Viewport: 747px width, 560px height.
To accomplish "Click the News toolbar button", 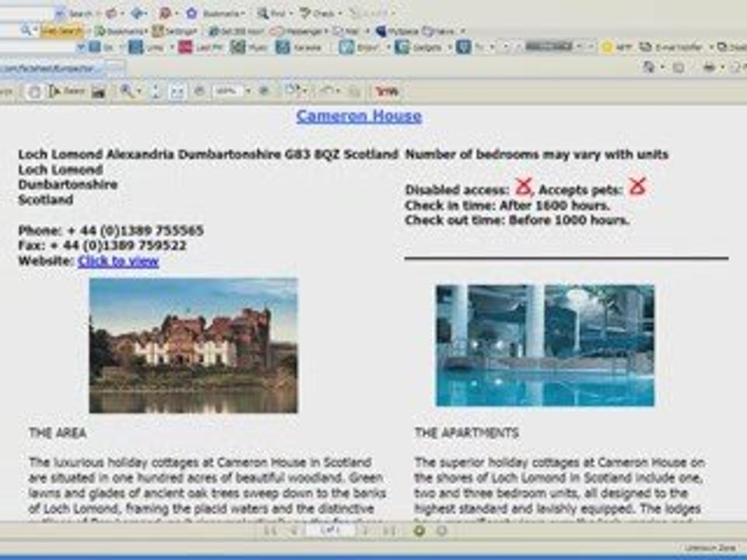I will tap(439, 31).
